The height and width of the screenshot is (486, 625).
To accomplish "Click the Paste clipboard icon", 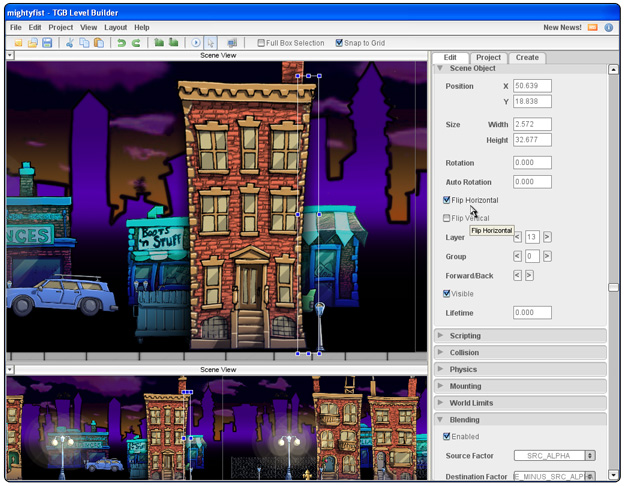I will (x=98, y=43).
